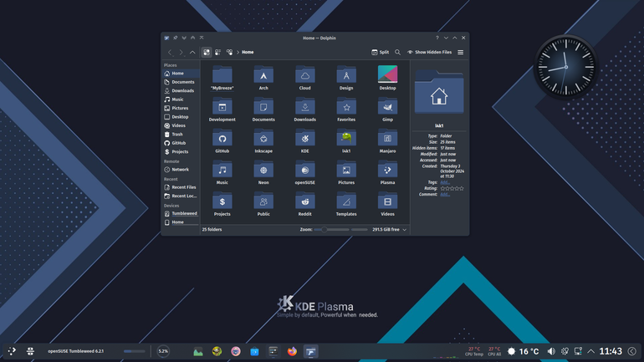Open the titlebar help question mark
Screen dimensions: 644x362
437,38
